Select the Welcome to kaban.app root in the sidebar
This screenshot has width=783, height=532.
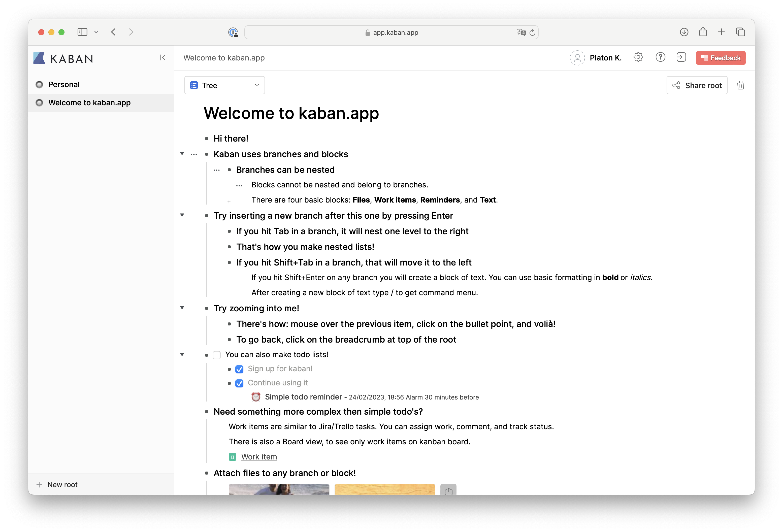(x=101, y=103)
